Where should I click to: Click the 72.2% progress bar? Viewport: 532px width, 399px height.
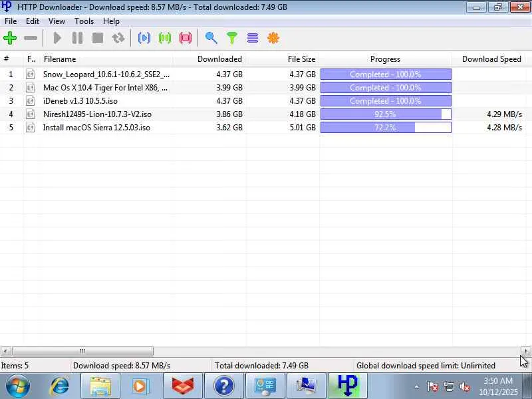pyautogui.click(x=386, y=128)
